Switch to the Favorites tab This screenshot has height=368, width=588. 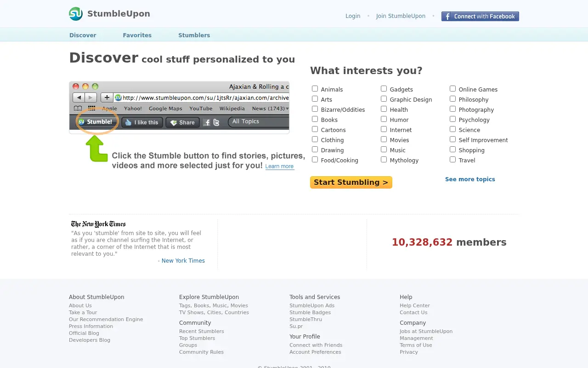[x=137, y=35]
